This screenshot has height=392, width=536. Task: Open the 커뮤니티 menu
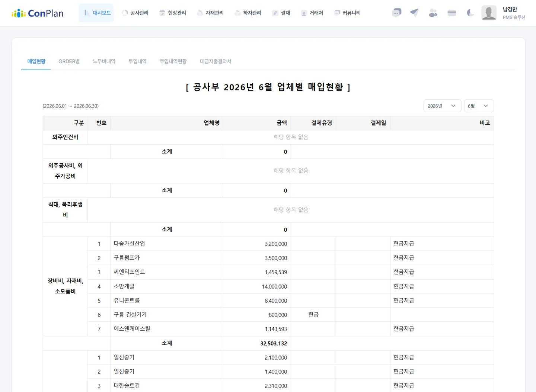pos(347,13)
